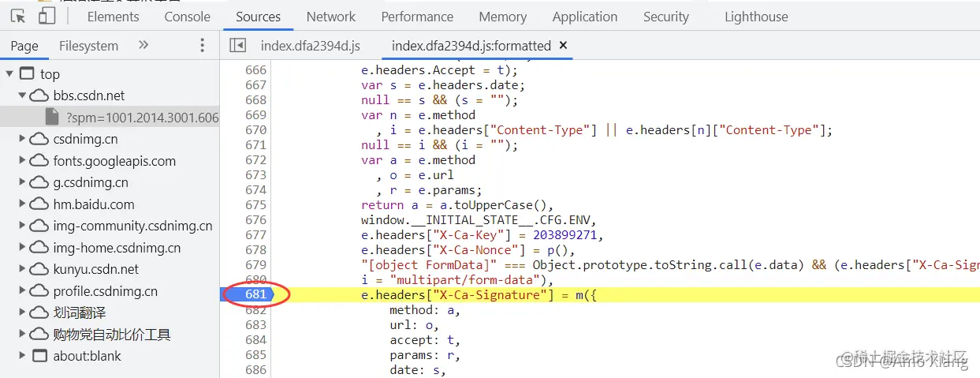The image size is (980, 378).
Task: Open the Network tab
Action: tap(331, 17)
